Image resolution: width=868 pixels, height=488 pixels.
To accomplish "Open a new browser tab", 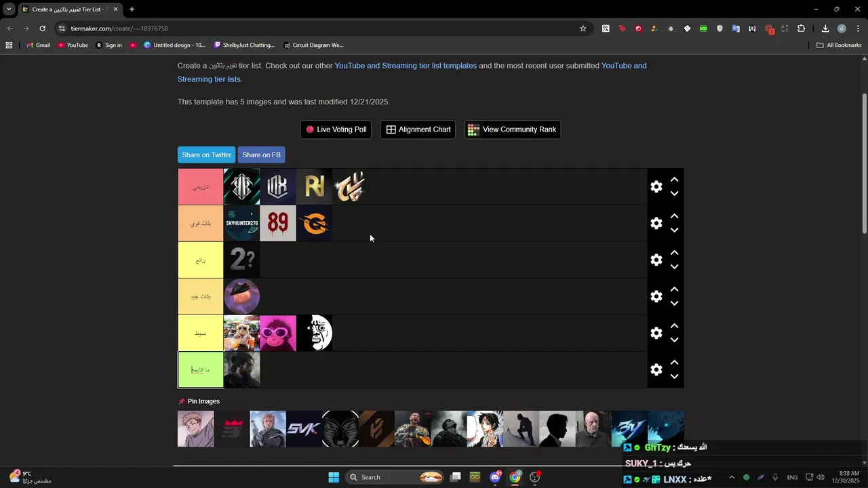I will click(x=132, y=9).
